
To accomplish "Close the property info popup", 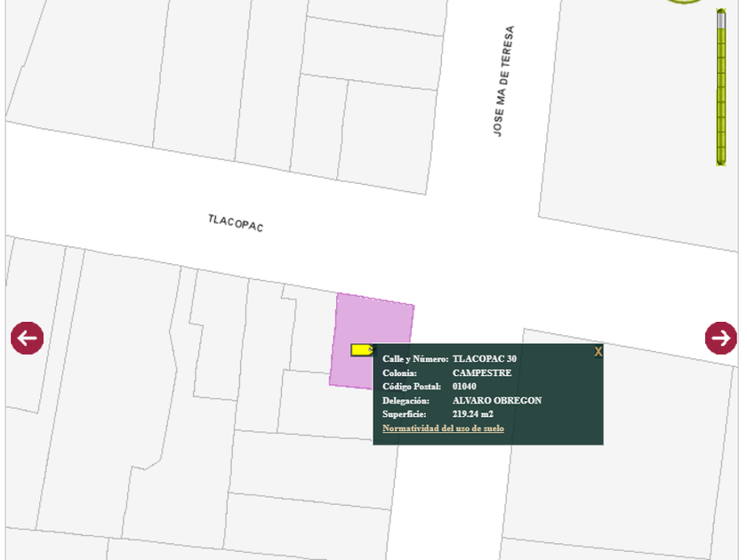I will [x=598, y=352].
